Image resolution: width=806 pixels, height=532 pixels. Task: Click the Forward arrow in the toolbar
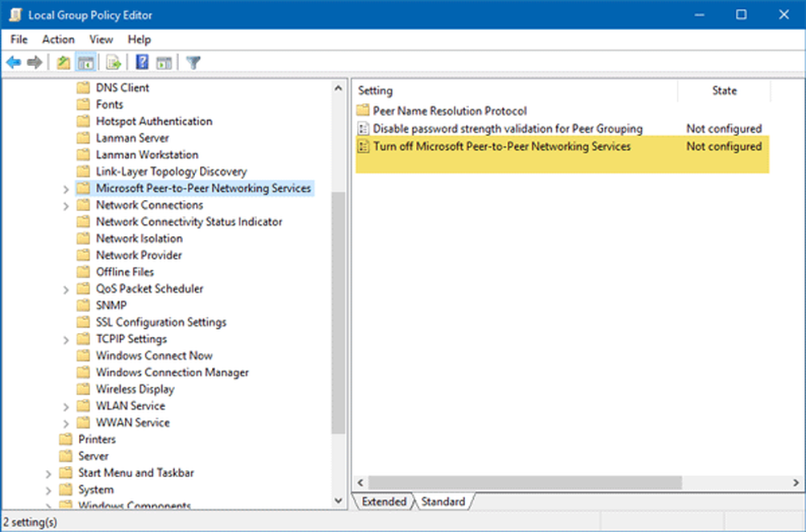[x=35, y=63]
